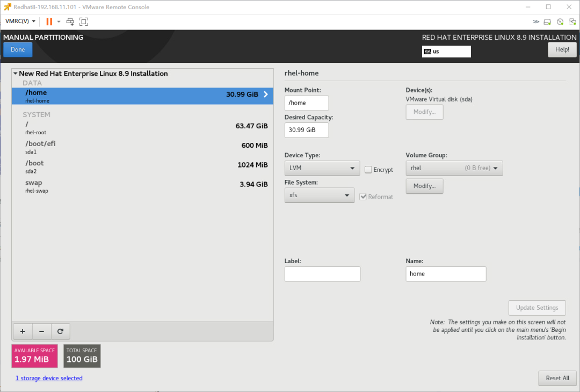
Task: Click the CD/DVD drive device icon
Action: pos(560,22)
